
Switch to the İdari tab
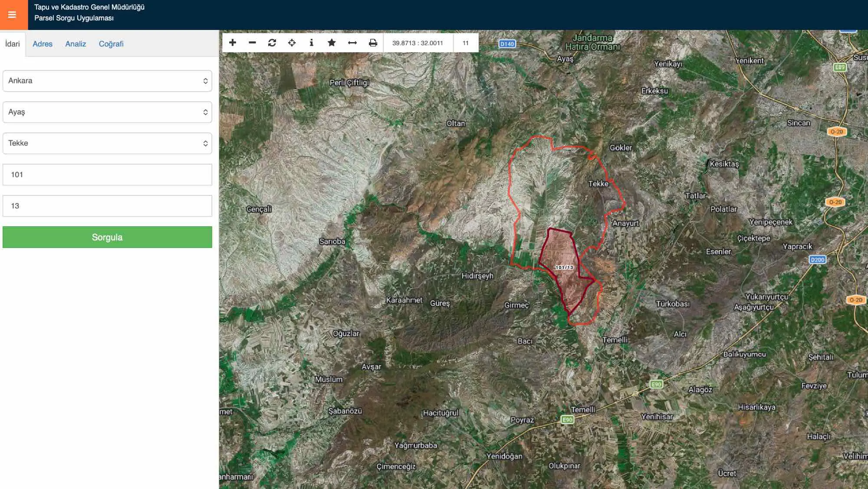click(13, 44)
